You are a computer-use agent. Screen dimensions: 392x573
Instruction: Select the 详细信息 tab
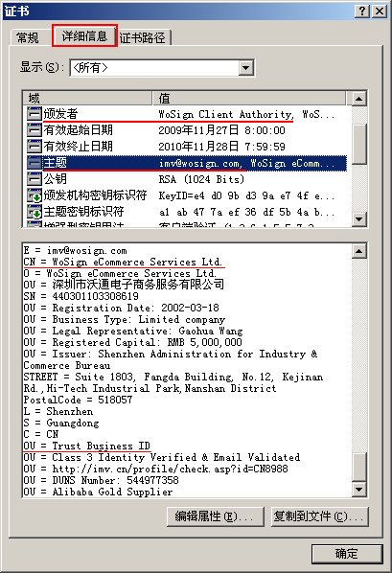(x=84, y=35)
